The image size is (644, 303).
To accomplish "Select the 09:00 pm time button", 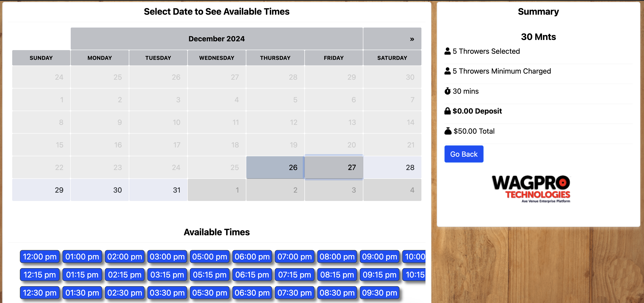I will 379,256.
